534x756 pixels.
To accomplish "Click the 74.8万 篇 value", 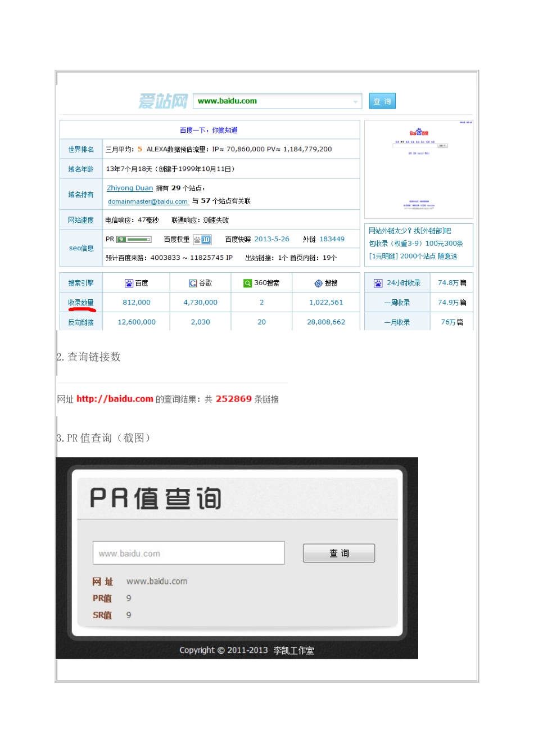I will tap(452, 283).
